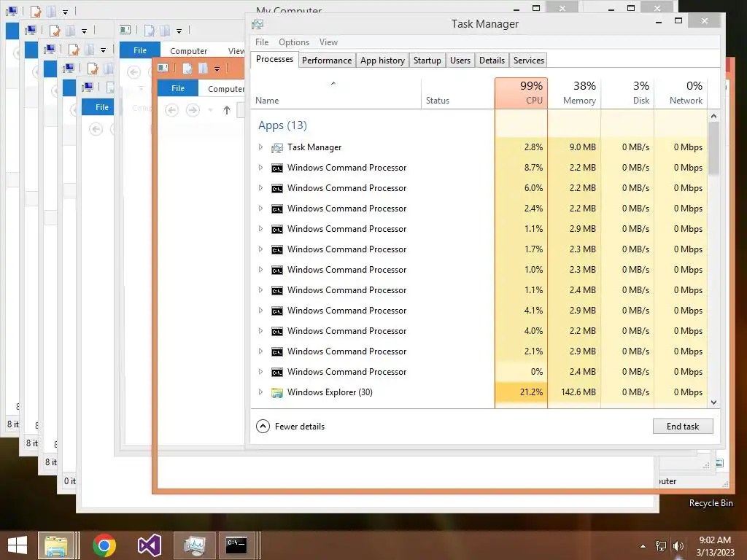The width and height of the screenshot is (747, 560).
Task: Open Visual Studio from the taskbar
Action: [149, 545]
